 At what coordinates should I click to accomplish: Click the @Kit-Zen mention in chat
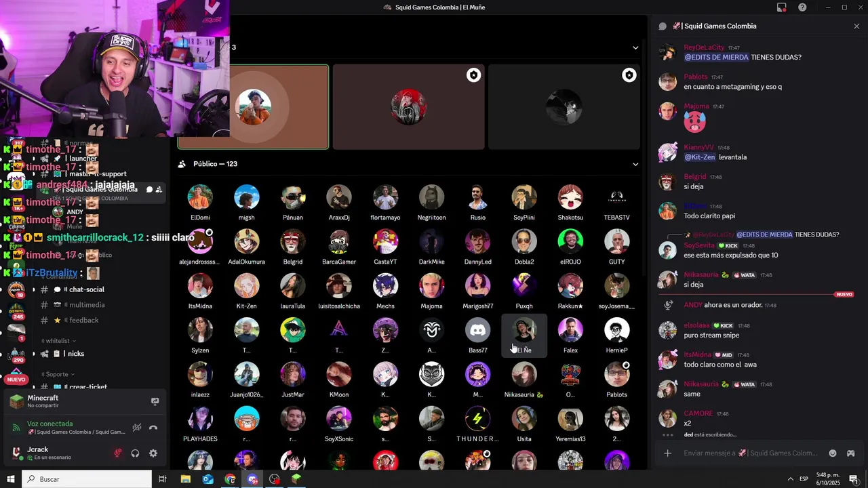tap(699, 157)
